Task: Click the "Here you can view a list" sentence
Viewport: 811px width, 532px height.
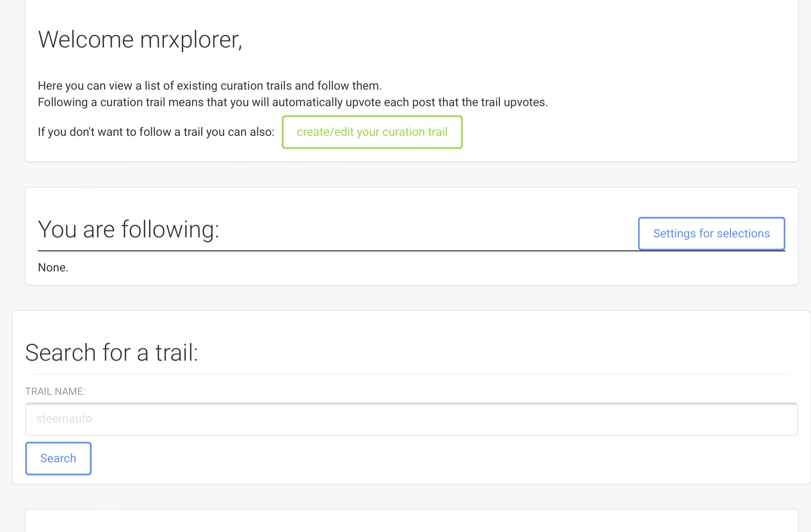Action: (x=210, y=86)
